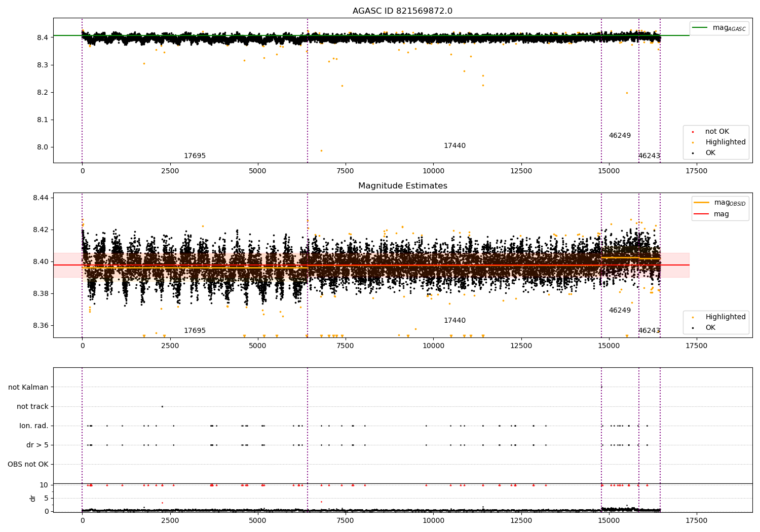The width and height of the screenshot is (760, 532).
Task: Click obsid label 17440 in top plot
Action: tap(454, 146)
